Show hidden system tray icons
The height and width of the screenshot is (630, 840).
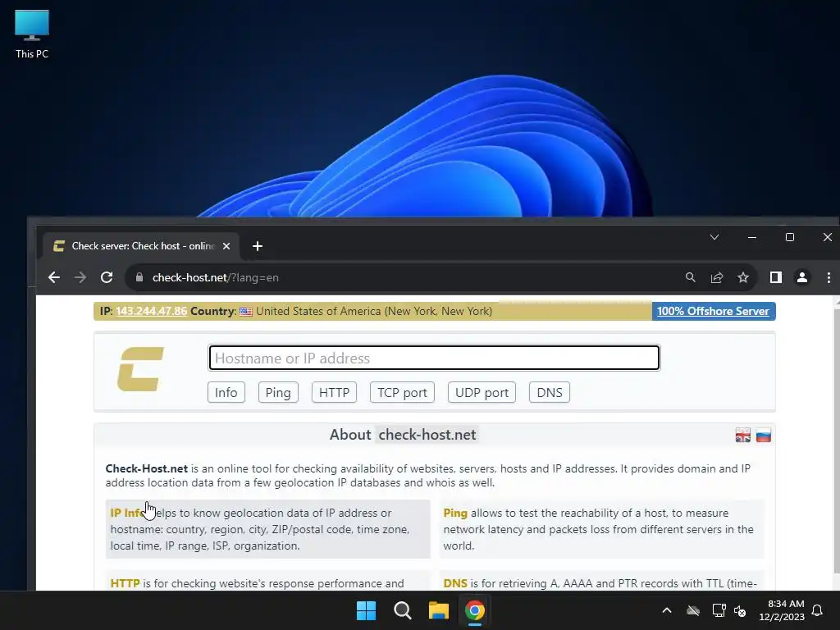point(667,610)
